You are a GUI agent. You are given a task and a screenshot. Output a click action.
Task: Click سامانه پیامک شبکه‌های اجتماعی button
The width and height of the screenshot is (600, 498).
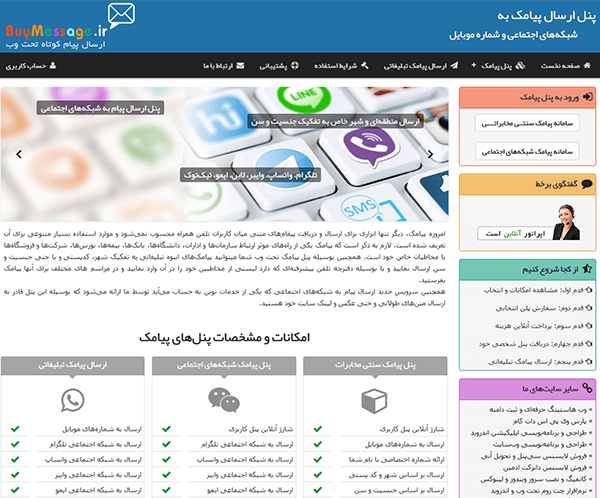coord(527,152)
